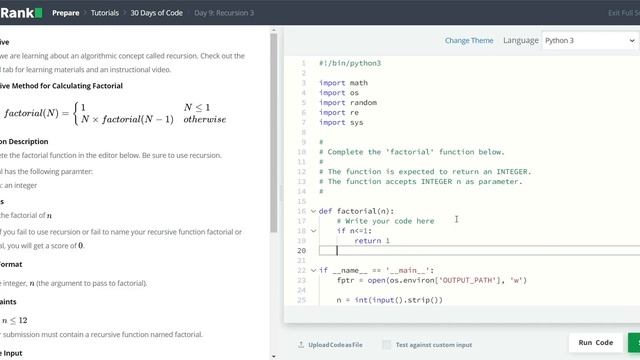Click the problem pane scrollbar thumb
Screen dimensions: 640x360
(x=273, y=133)
